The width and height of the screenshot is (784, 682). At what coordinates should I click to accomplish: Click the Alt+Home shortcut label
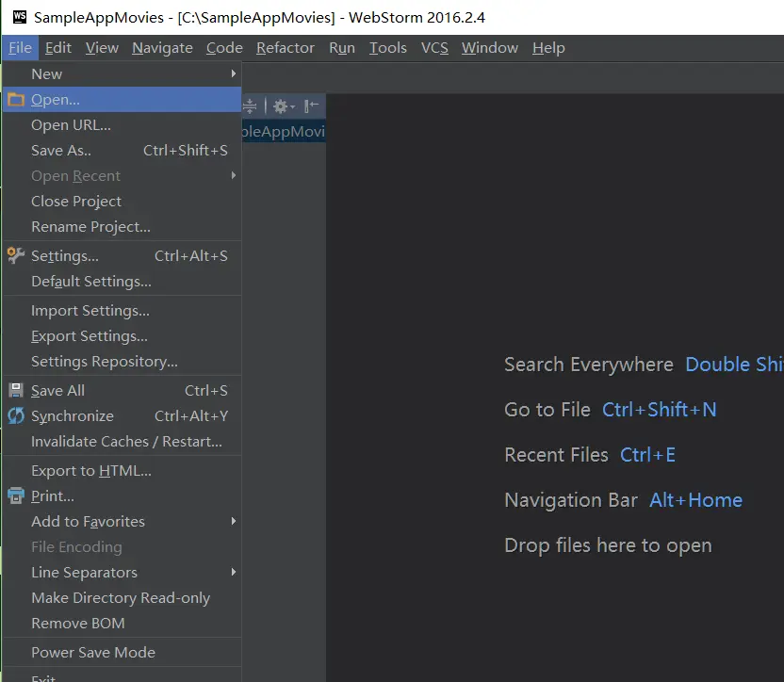pos(695,500)
